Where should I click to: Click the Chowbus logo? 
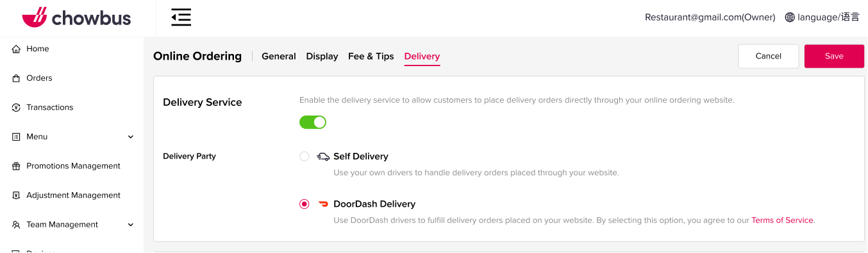(x=76, y=17)
